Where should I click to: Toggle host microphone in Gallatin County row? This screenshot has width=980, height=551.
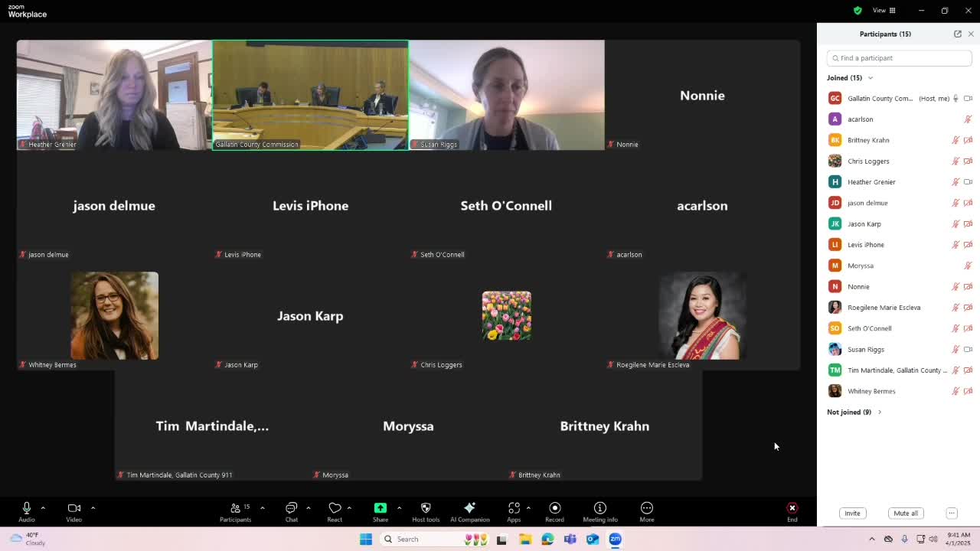pyautogui.click(x=955, y=98)
